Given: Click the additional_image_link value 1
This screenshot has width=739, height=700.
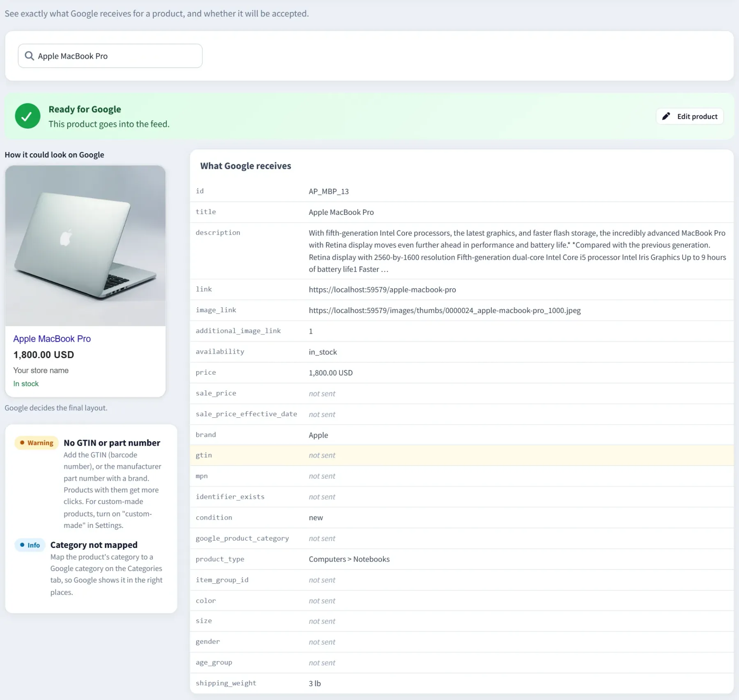Looking at the screenshot, I should pos(311,332).
